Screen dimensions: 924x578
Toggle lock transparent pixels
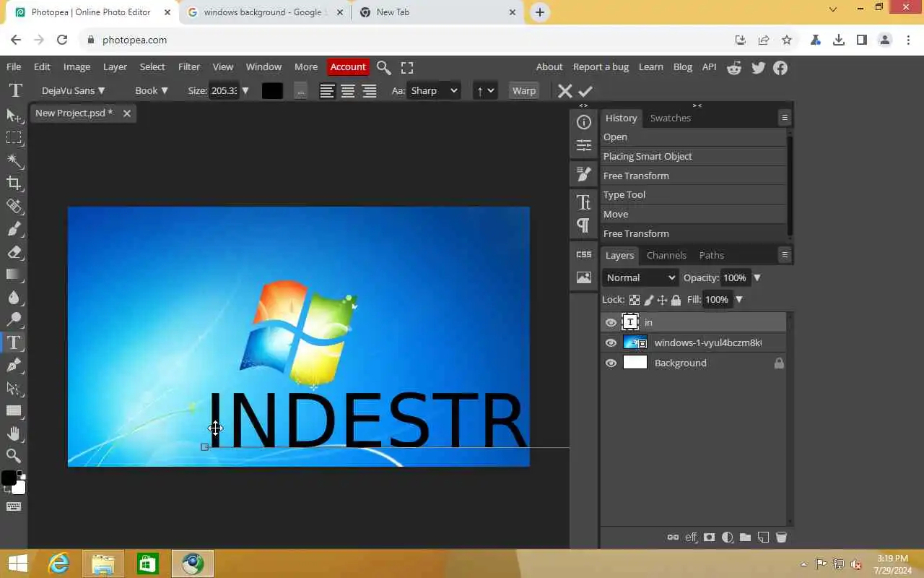[635, 300]
